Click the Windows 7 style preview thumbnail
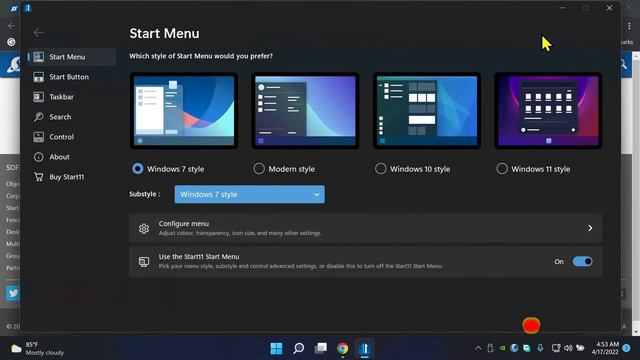 [x=184, y=111]
